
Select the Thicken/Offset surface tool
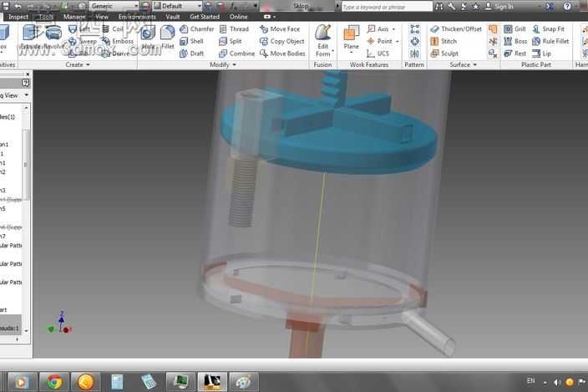click(456, 29)
